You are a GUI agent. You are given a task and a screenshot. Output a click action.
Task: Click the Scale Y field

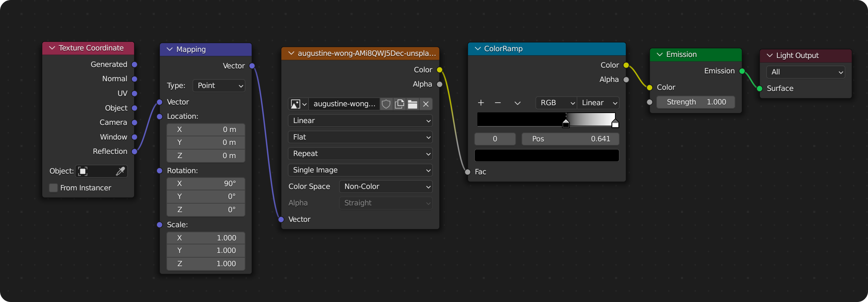[x=206, y=250]
